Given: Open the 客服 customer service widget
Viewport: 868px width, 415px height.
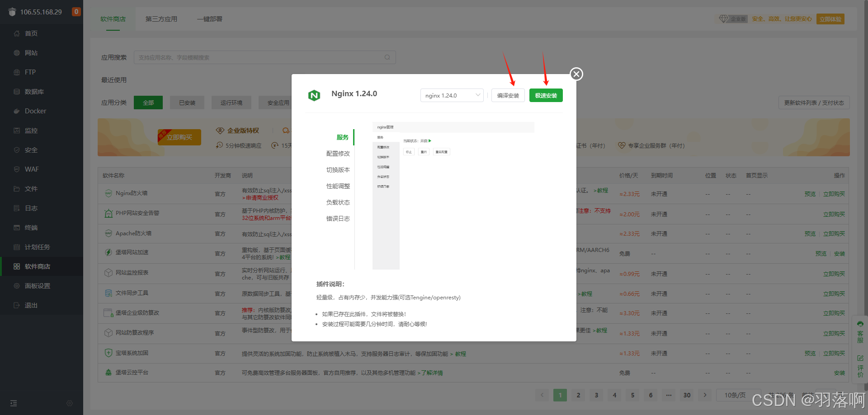Looking at the screenshot, I should pos(860,332).
